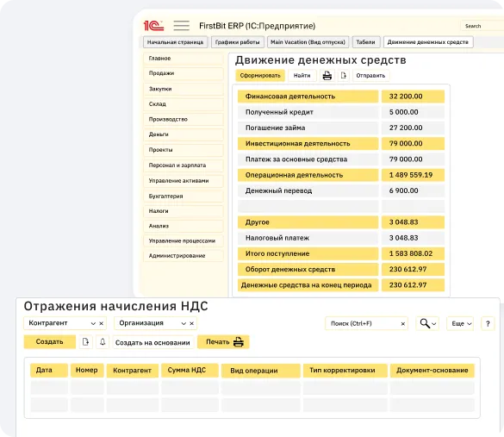Click the 1C logo icon
The image size is (504, 437).
click(153, 25)
